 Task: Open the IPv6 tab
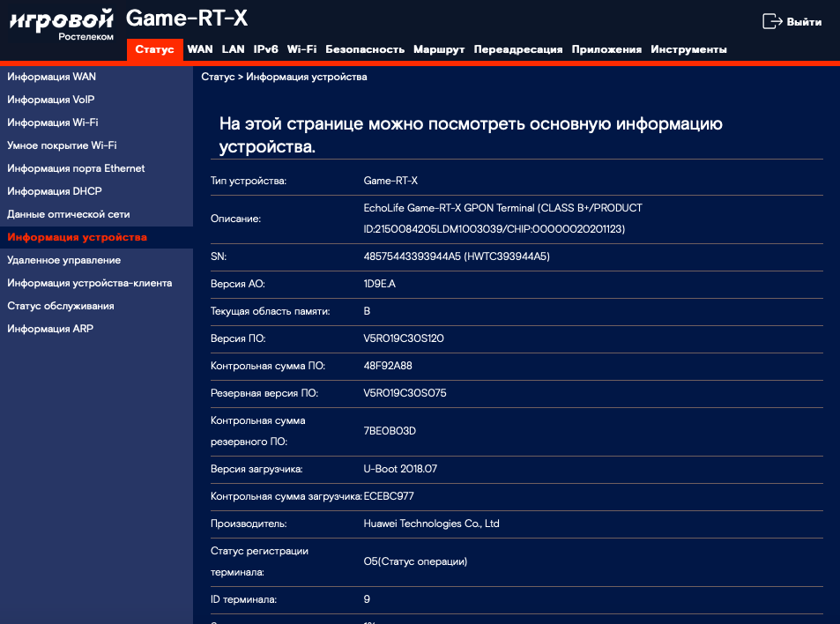click(265, 49)
